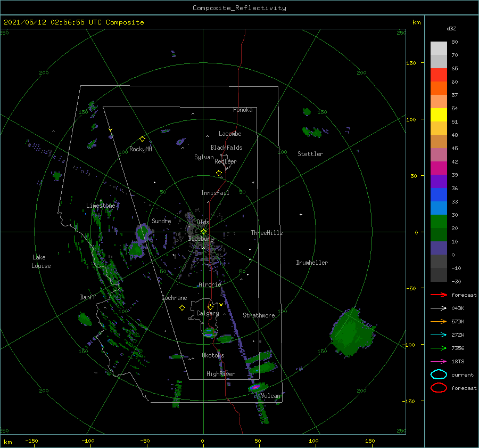Click the orange 57DM arrow icon
Screen dimensions: 479x448
[439, 321]
